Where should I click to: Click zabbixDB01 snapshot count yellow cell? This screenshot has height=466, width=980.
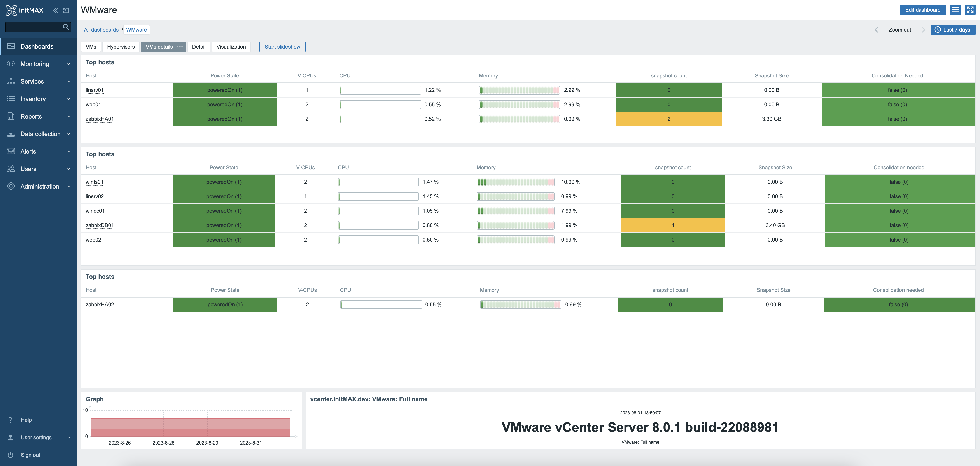673,226
